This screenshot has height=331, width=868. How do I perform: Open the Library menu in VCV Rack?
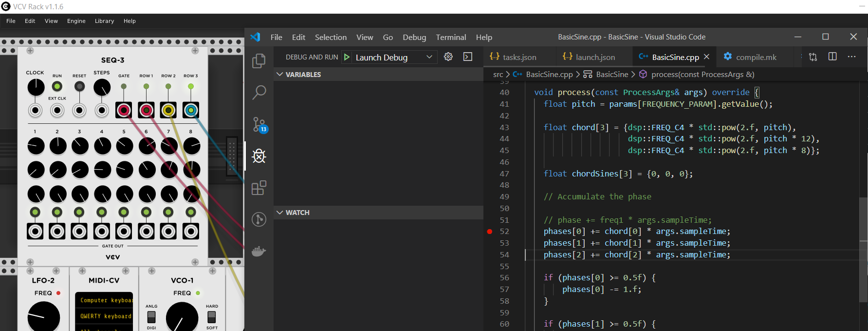[x=104, y=21]
